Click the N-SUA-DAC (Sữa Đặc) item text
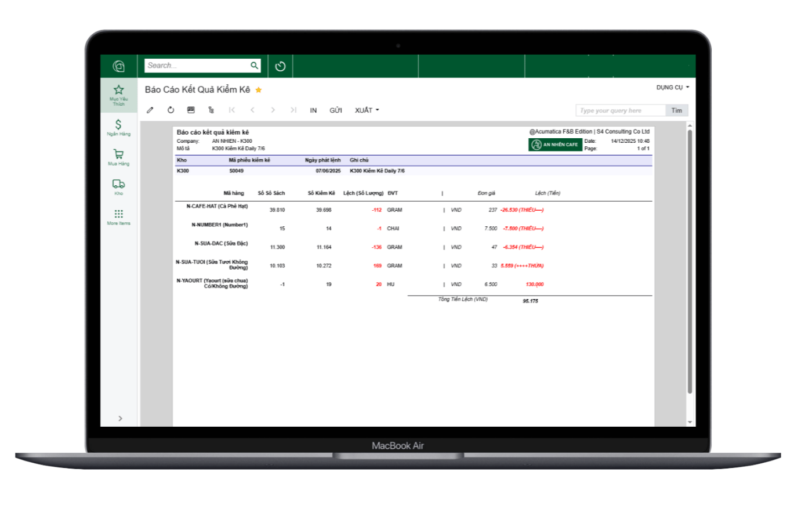The image size is (812, 508). click(221, 243)
